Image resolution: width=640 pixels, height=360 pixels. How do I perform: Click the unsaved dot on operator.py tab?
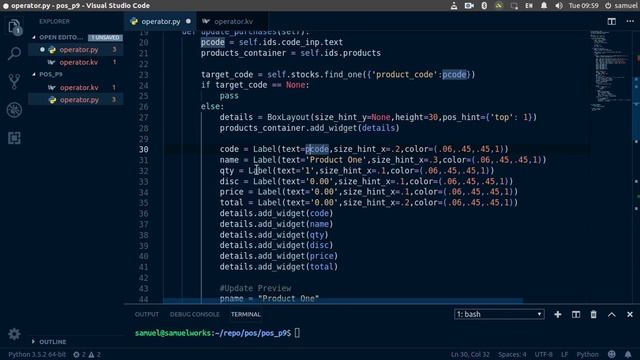188,21
